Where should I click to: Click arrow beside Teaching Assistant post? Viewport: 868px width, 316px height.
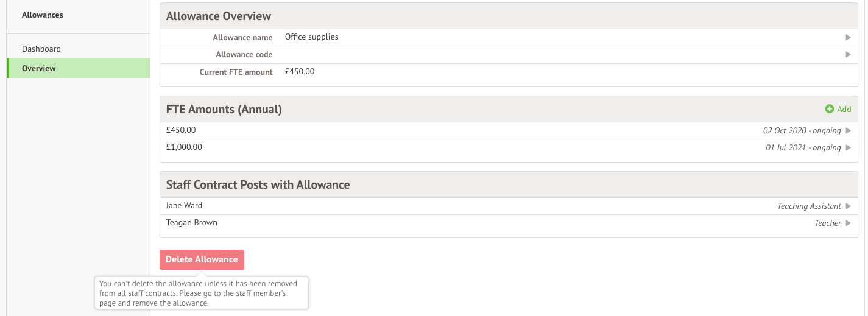[848, 206]
